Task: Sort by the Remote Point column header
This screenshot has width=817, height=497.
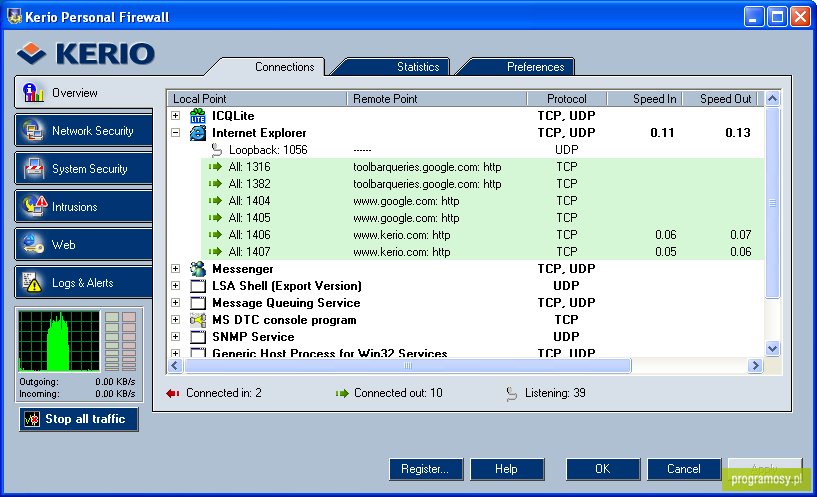Action: [x=437, y=99]
